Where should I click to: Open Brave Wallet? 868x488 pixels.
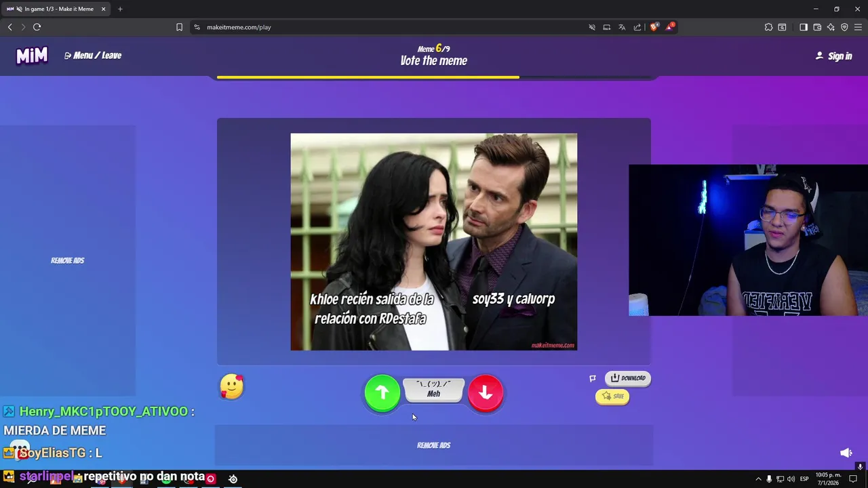pos(817,27)
